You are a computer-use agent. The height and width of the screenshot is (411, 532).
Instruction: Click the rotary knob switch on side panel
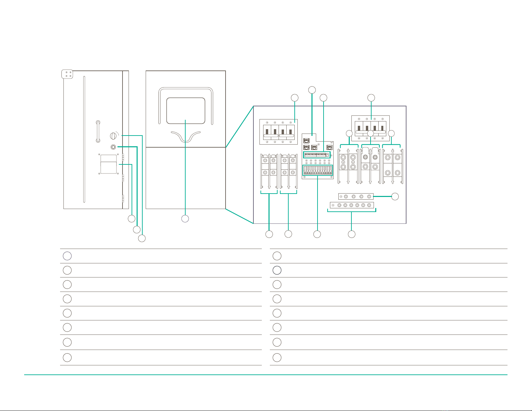pyautogui.click(x=113, y=136)
